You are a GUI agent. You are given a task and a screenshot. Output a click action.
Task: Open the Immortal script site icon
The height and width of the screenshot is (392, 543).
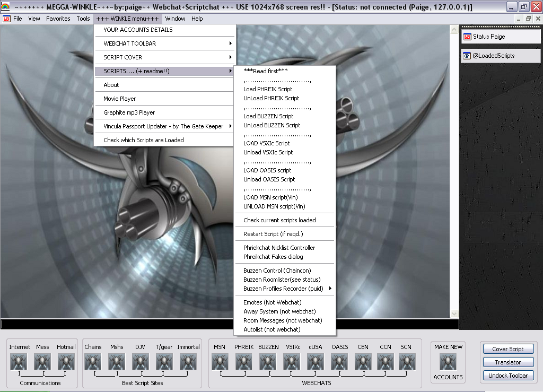188,362
